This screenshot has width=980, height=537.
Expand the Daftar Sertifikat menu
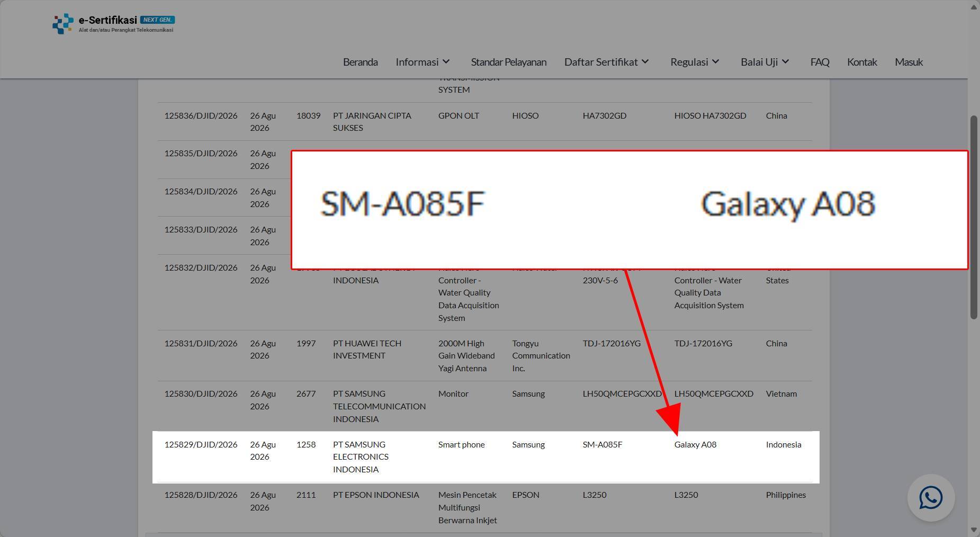pyautogui.click(x=607, y=62)
